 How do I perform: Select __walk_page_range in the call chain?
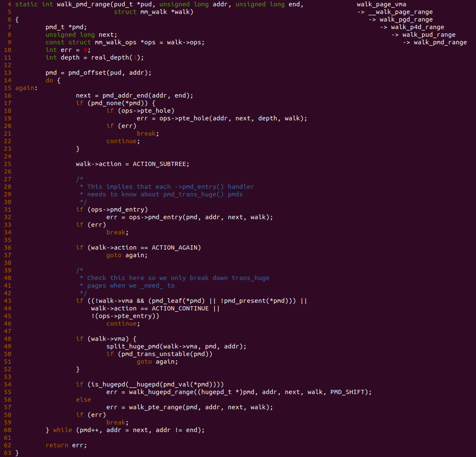[x=400, y=12]
